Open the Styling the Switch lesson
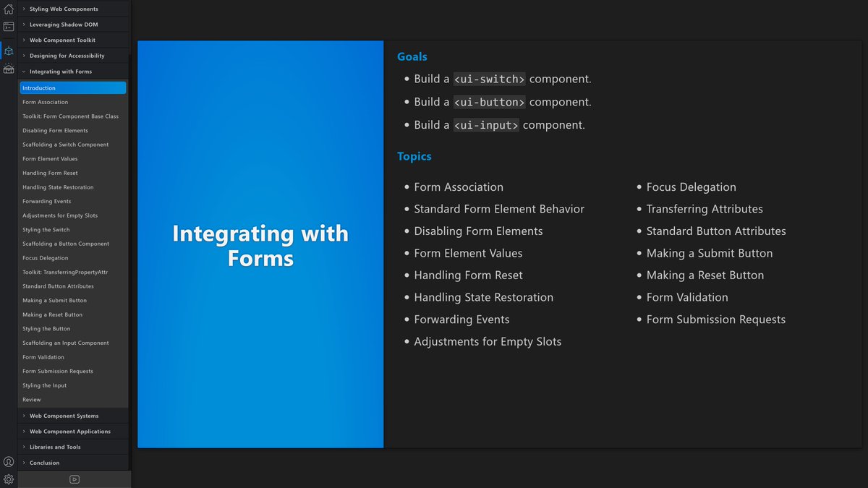The image size is (868, 488). [73, 230]
